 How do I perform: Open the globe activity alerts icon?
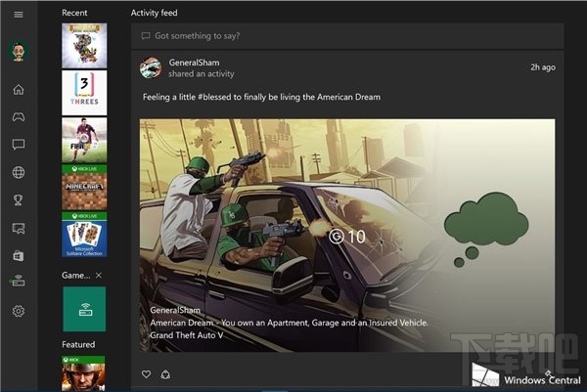pyautogui.click(x=18, y=173)
